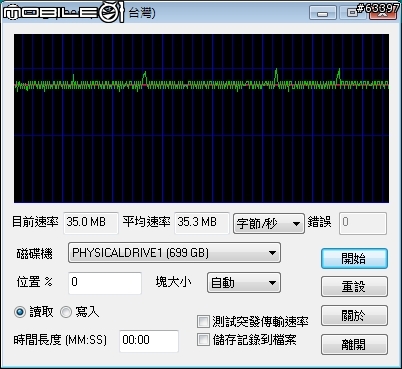Screen dimensions: 402x369
Task: Open the 關於 about dialog
Action: (354, 315)
